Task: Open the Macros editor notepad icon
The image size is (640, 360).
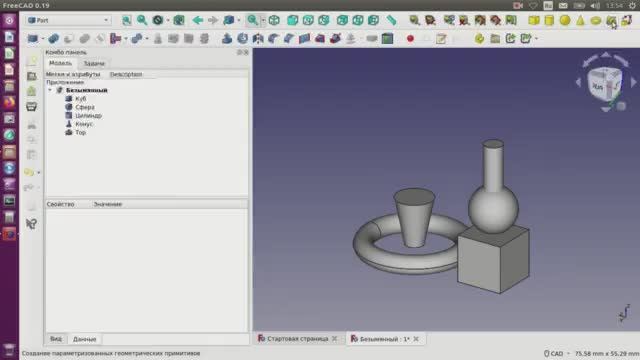Action: pos(441,39)
